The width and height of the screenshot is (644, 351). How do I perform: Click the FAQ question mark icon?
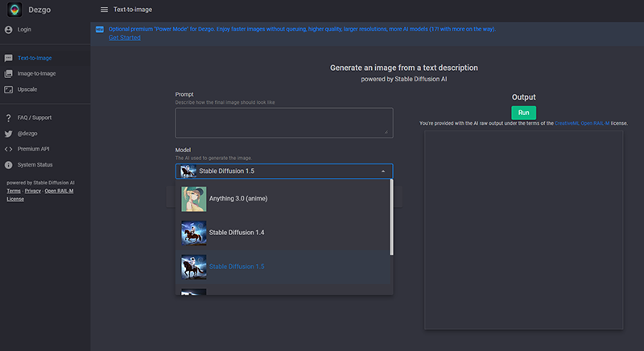click(x=8, y=118)
